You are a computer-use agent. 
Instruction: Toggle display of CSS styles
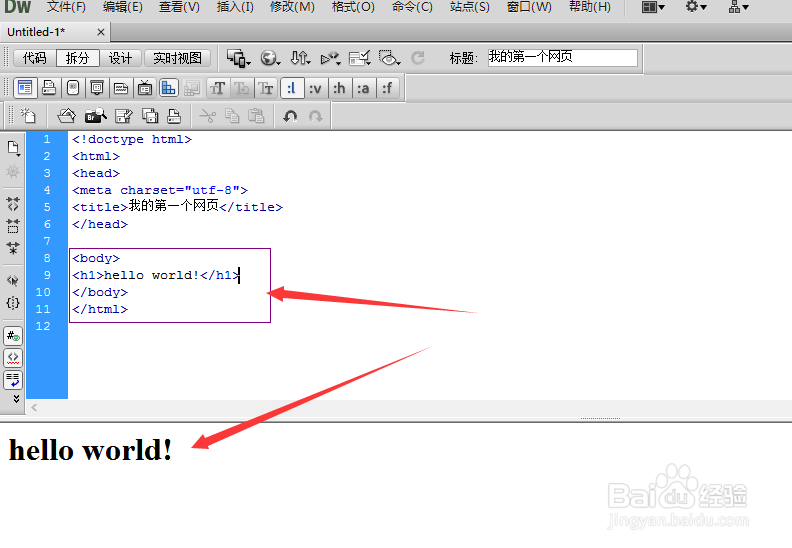[x=169, y=88]
